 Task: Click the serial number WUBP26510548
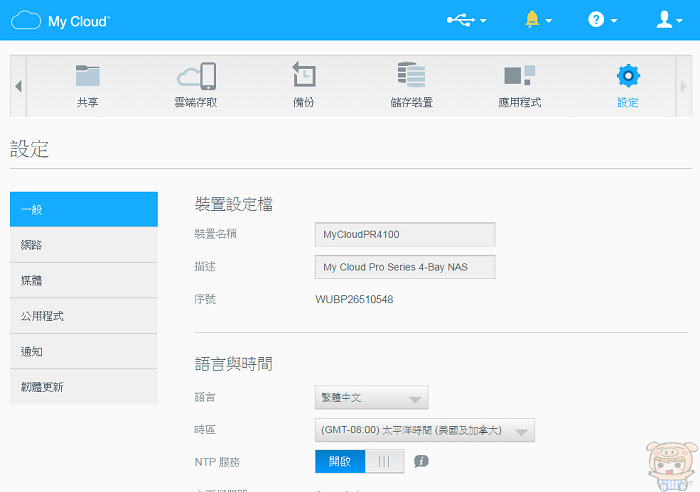point(354,300)
